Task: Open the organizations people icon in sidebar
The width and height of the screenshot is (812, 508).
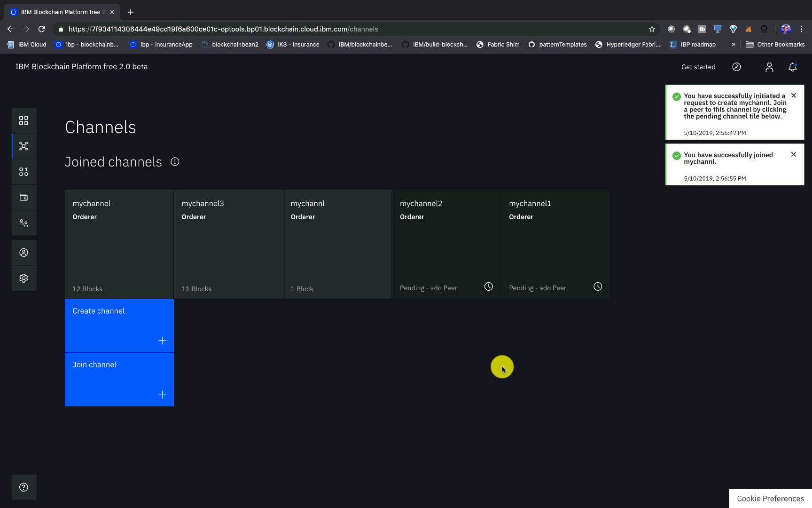Action: [23, 223]
